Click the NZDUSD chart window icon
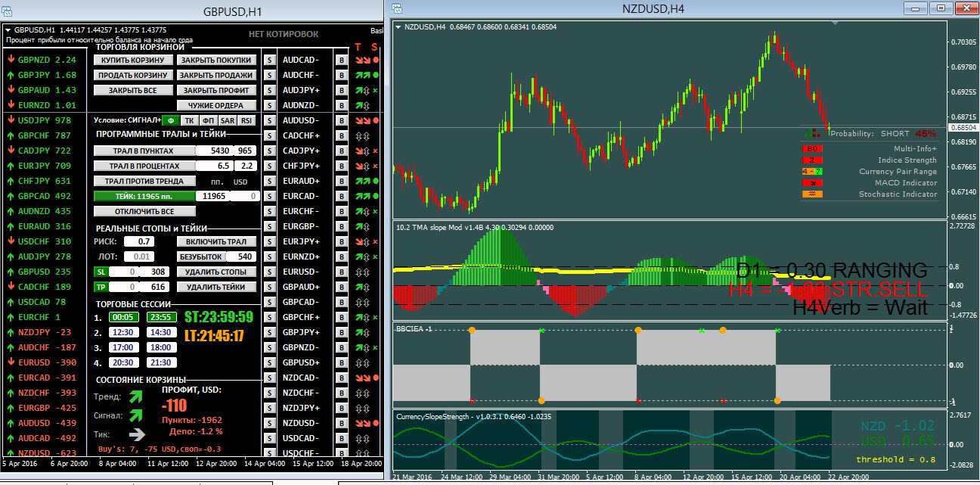Screen dimensions: 980x485 (397, 8)
